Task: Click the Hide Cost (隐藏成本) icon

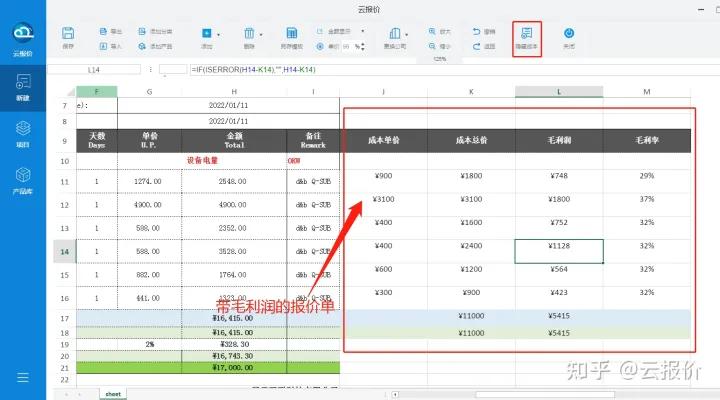Action: coord(527,33)
